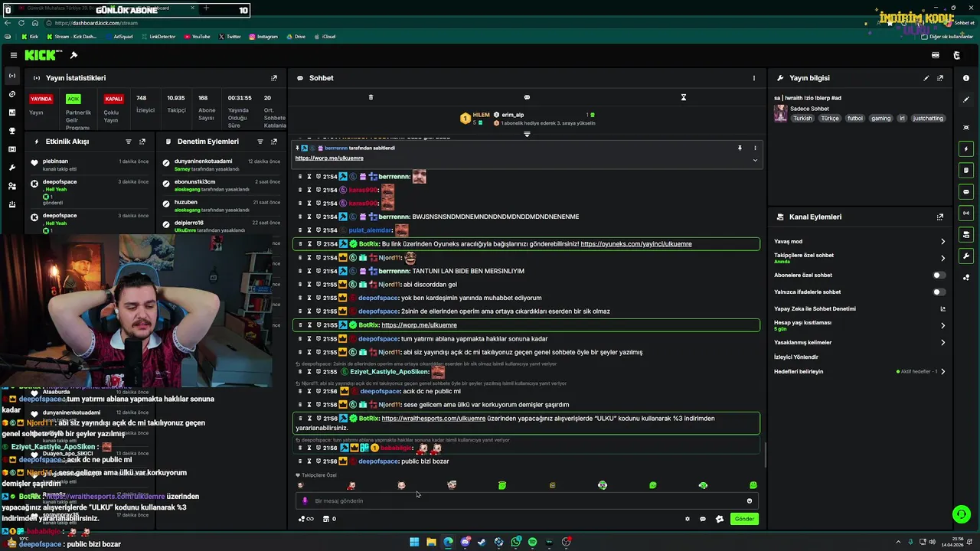Pop out the Yayın bilgisi panel
The image size is (980, 551).
point(940,78)
